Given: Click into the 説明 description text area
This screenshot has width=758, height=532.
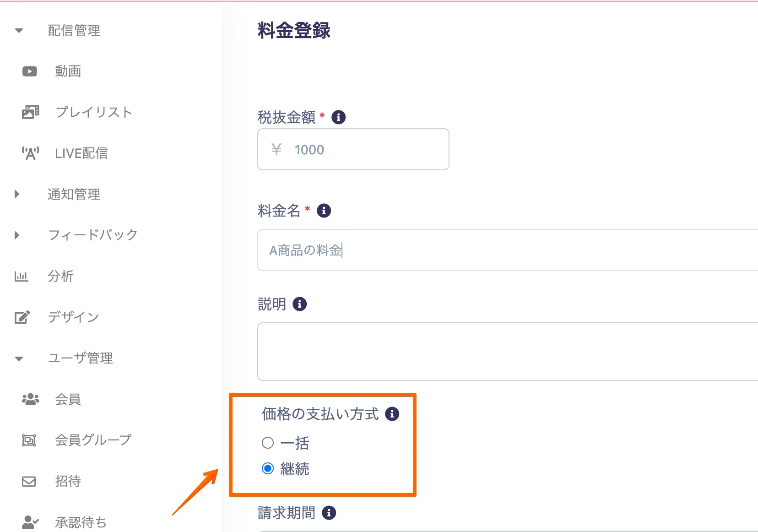Looking at the screenshot, I should pos(504,352).
